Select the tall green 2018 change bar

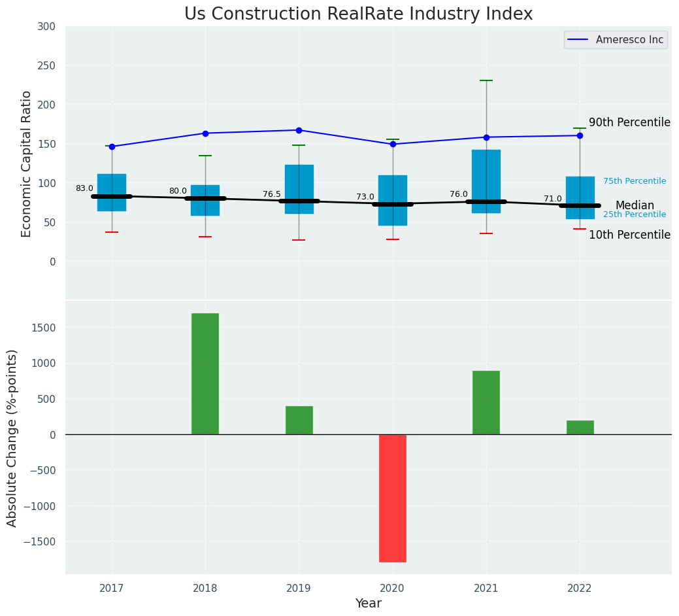click(x=205, y=373)
